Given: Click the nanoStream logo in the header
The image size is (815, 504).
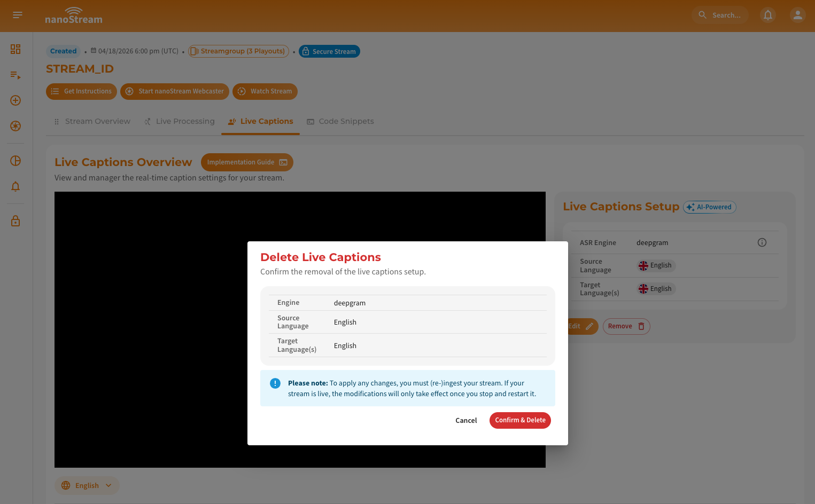Looking at the screenshot, I should coord(73,15).
